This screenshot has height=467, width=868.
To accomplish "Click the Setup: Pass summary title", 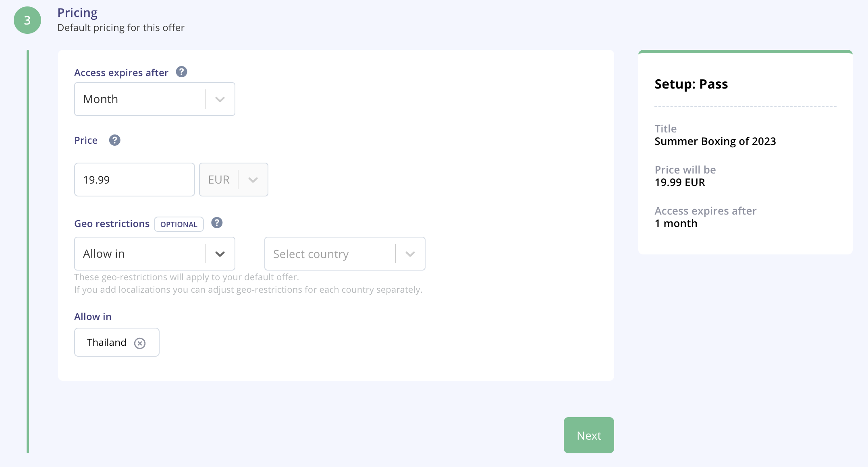I will pyautogui.click(x=691, y=84).
